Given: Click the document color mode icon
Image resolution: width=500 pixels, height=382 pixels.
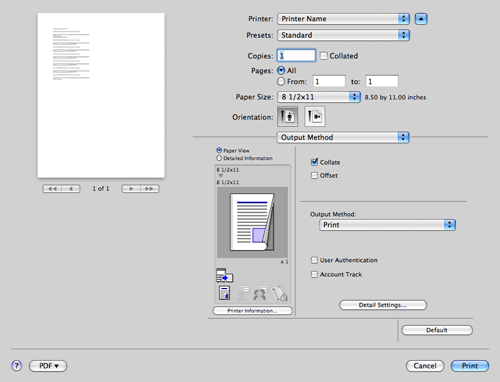Looking at the screenshot, I should pos(224,293).
